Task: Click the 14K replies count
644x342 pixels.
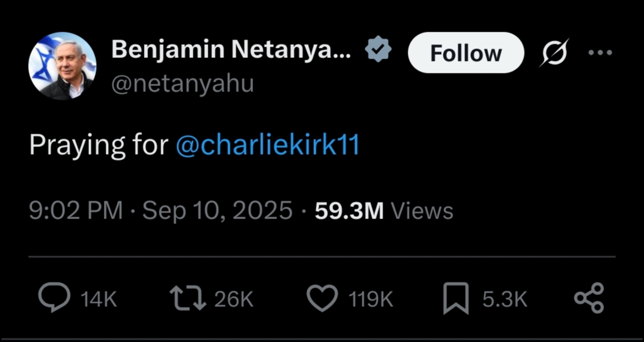Action: pyautogui.click(x=98, y=299)
